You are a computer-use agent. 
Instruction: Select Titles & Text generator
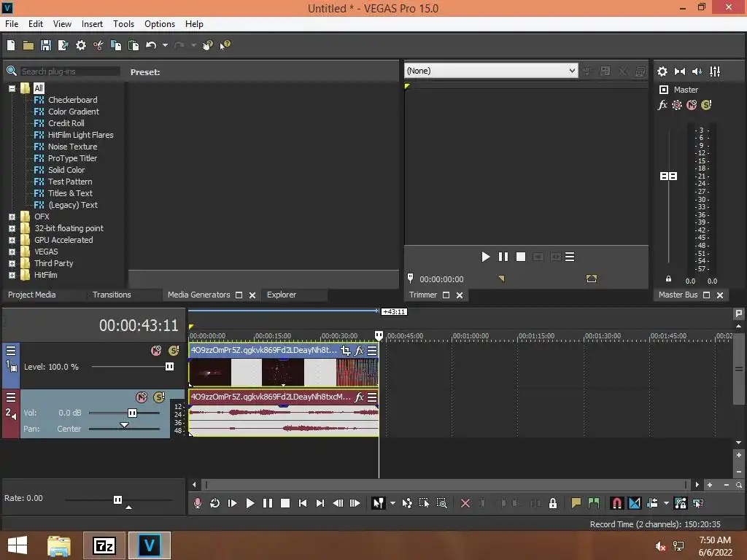pyautogui.click(x=70, y=193)
